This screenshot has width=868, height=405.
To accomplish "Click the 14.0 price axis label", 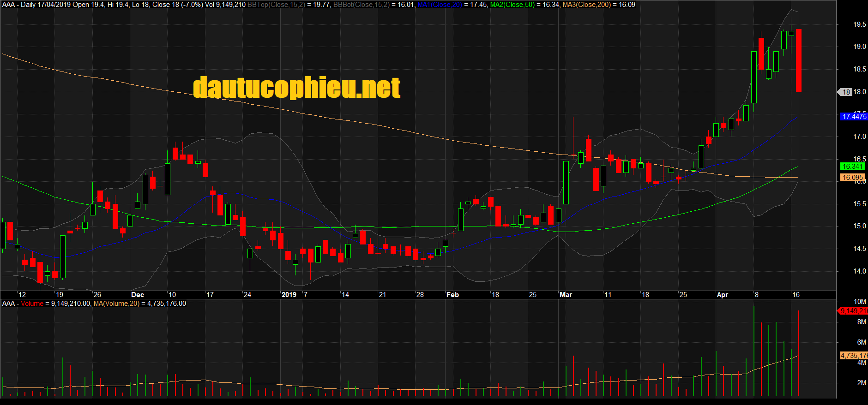I will pyautogui.click(x=860, y=271).
